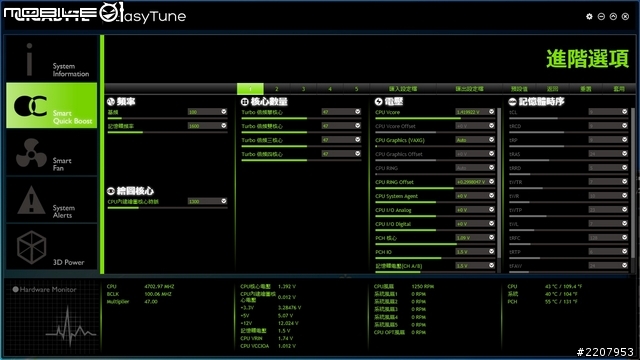This screenshot has width=640, height=360.
Task: Open the second Turbo core ratio dropdown
Action: pos(358,125)
